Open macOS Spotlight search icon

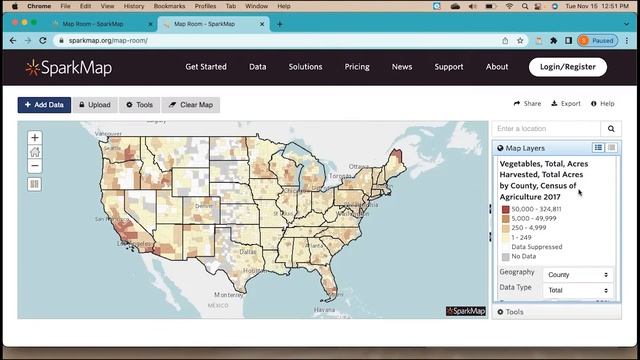coord(525,6)
